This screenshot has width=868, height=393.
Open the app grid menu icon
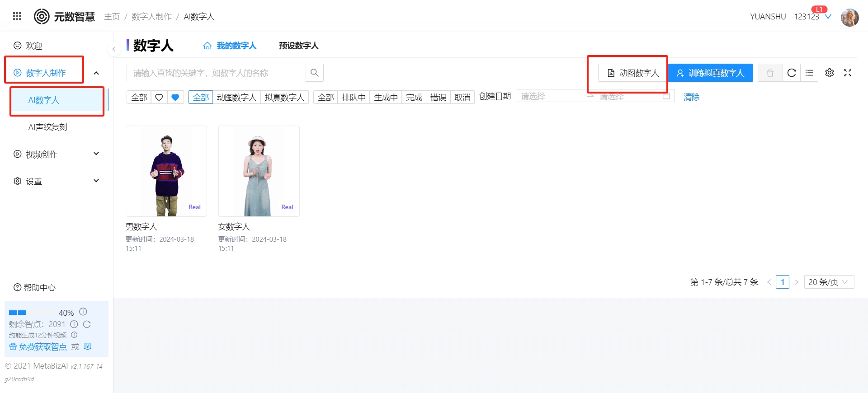17,16
